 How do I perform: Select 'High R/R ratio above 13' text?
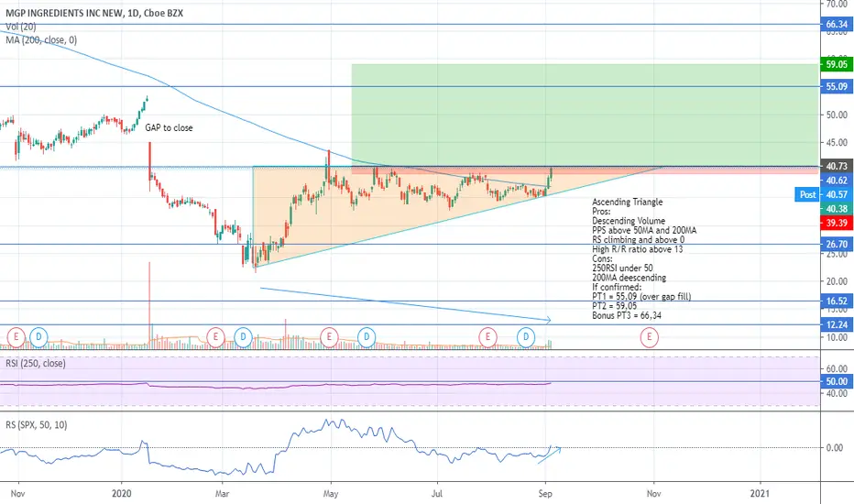[637, 249]
